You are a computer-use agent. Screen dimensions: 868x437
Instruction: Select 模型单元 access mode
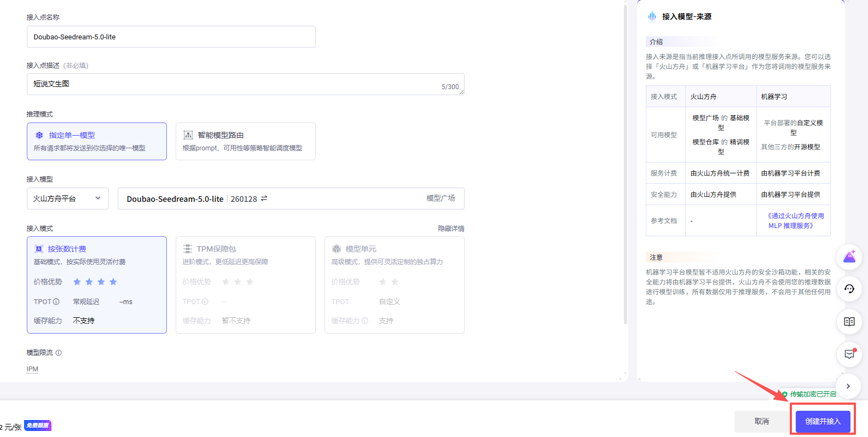coord(395,285)
